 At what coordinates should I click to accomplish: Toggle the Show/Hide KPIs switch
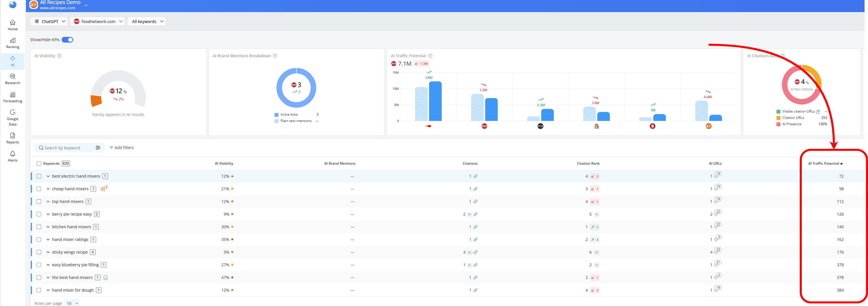click(x=67, y=39)
